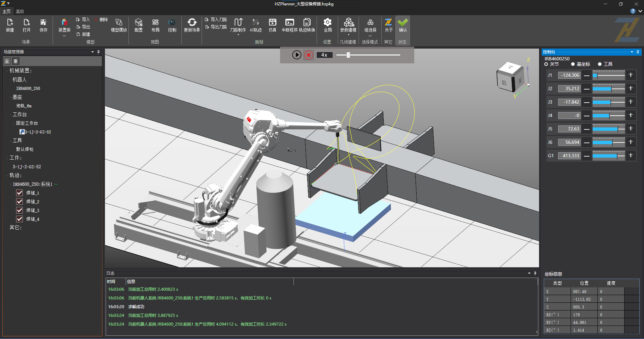Click the J2 joint angle slider
644x339 pixels.
coord(608,89)
